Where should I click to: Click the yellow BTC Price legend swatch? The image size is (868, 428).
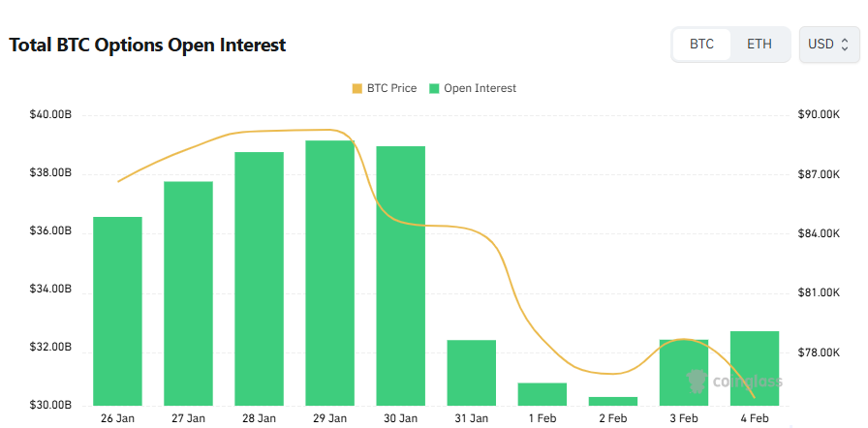click(357, 88)
